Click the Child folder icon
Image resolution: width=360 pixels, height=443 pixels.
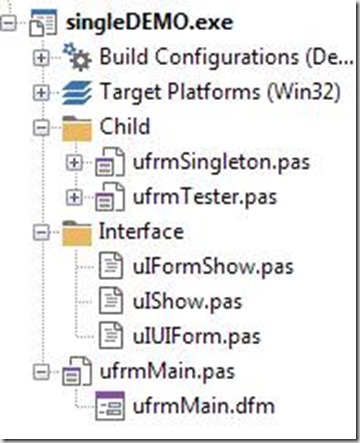point(77,128)
